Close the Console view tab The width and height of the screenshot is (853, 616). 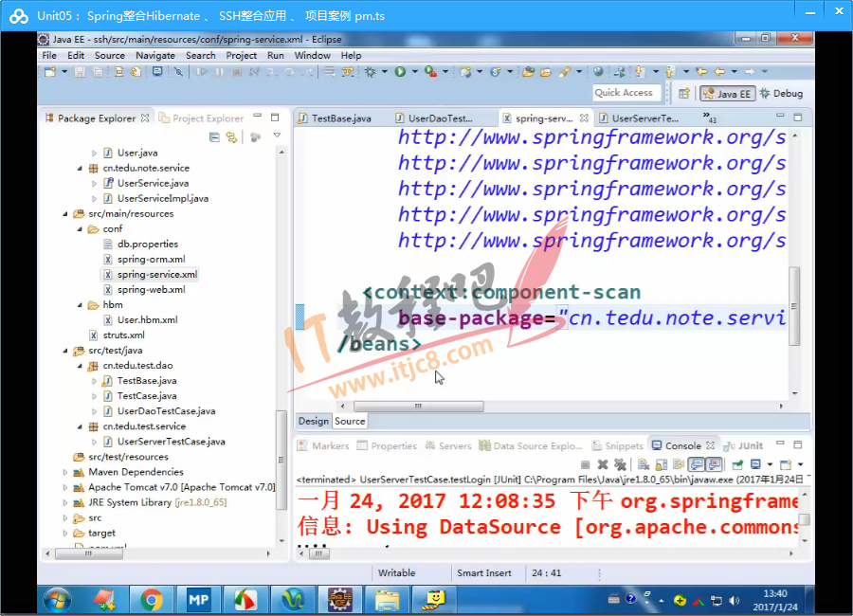(x=710, y=445)
